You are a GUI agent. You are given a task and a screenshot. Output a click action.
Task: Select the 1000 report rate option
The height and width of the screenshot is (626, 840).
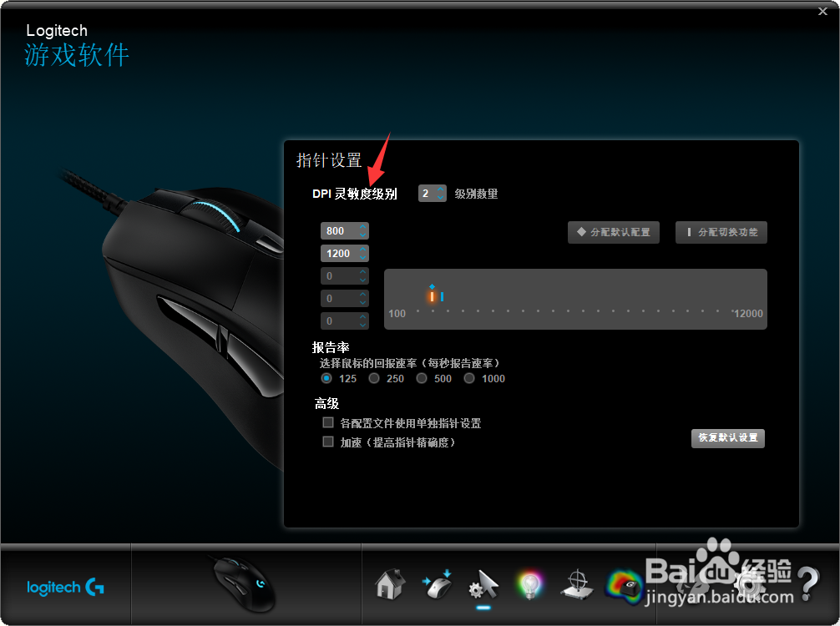(x=469, y=379)
